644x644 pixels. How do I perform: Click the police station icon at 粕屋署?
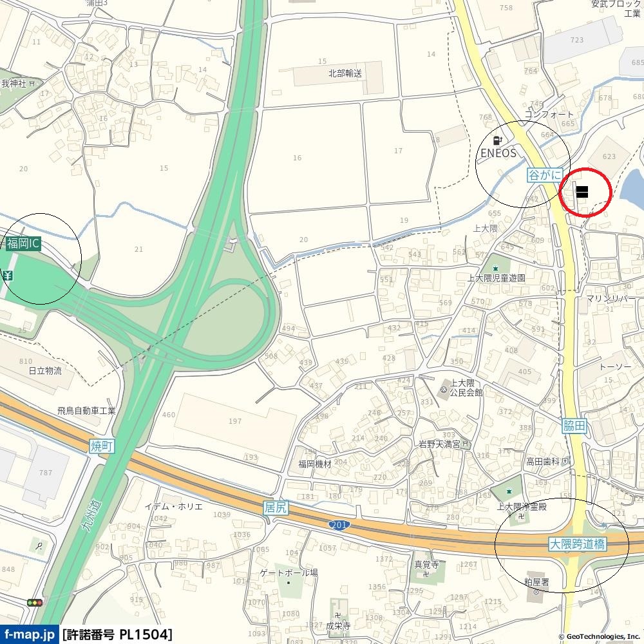tap(536, 592)
